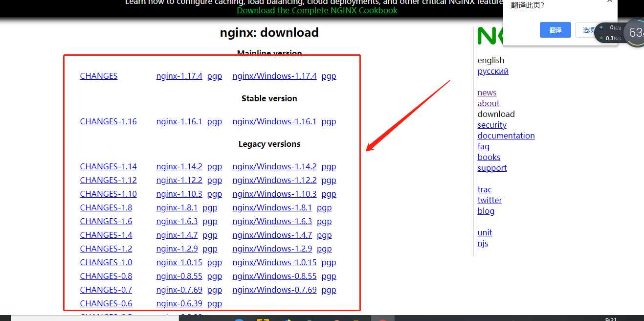Open the unit project link
Viewport: 644px width, 321px height.
[485, 232]
